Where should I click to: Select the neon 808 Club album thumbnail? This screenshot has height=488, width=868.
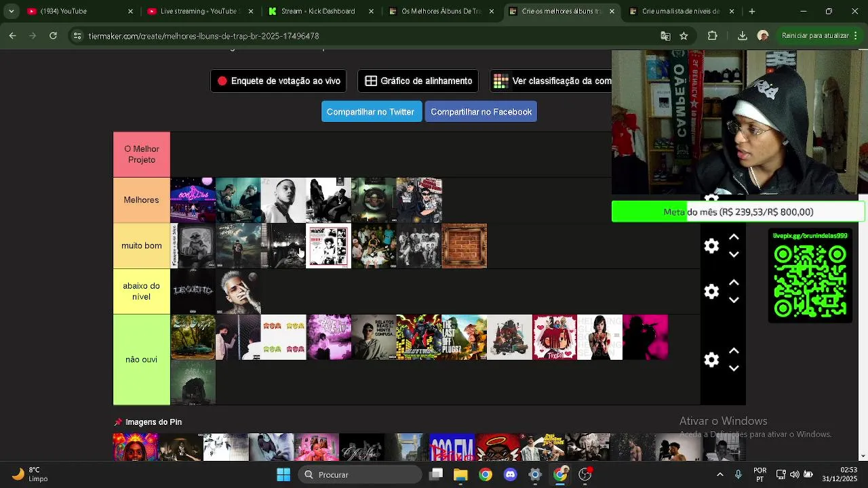click(x=193, y=200)
